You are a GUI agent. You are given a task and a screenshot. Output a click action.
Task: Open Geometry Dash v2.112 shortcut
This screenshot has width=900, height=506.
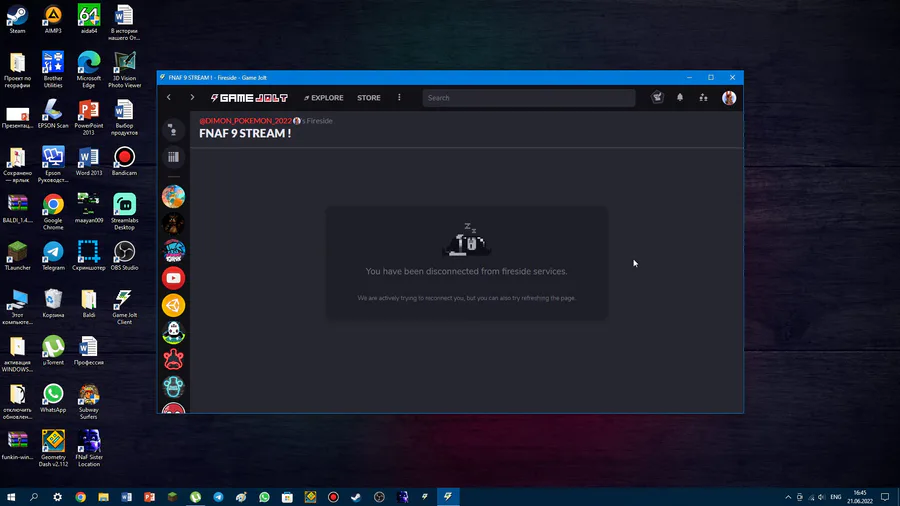(53, 448)
